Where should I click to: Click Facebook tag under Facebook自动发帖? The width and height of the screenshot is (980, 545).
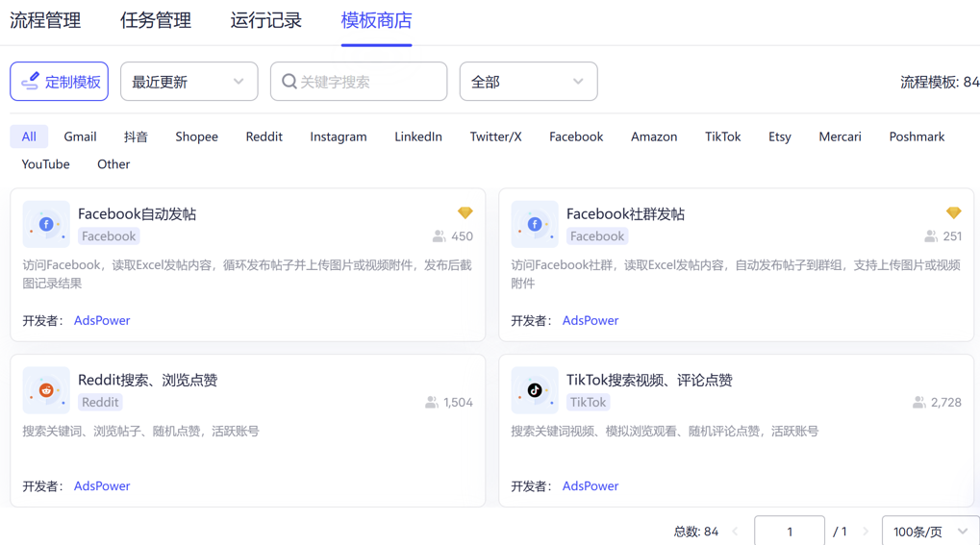pyautogui.click(x=109, y=236)
